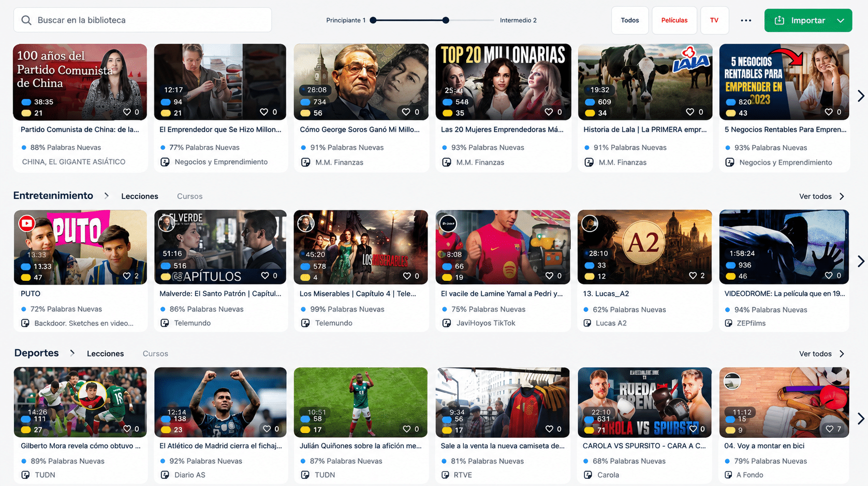Favorite the Historia de Lala lesson
The height and width of the screenshot is (486, 868).
click(690, 112)
